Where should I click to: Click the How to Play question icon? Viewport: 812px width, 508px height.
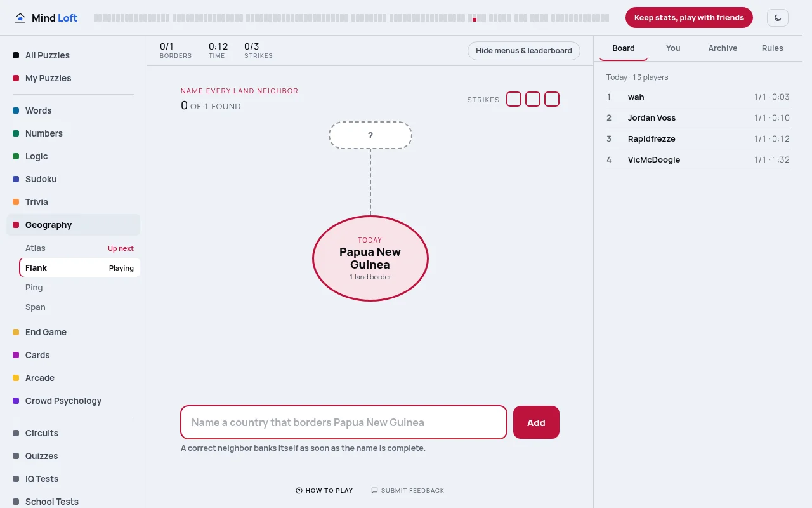(299, 490)
